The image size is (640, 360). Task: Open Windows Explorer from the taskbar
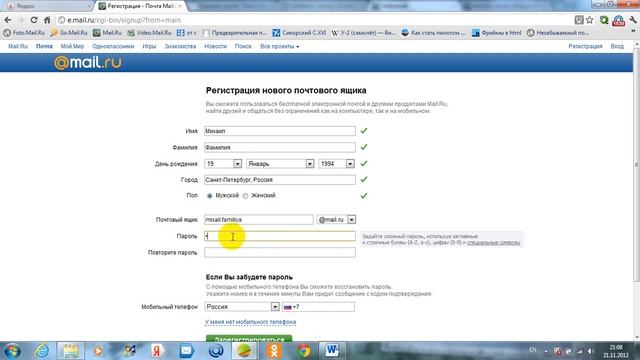pos(71,351)
